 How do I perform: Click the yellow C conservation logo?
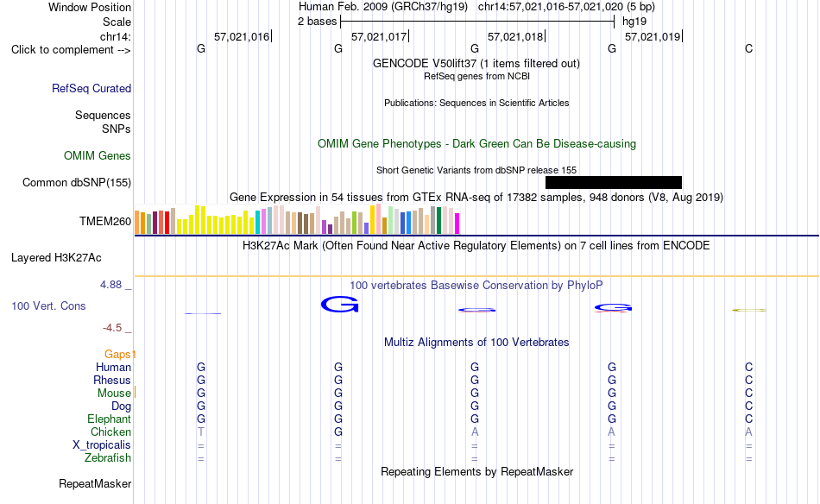pos(749,310)
